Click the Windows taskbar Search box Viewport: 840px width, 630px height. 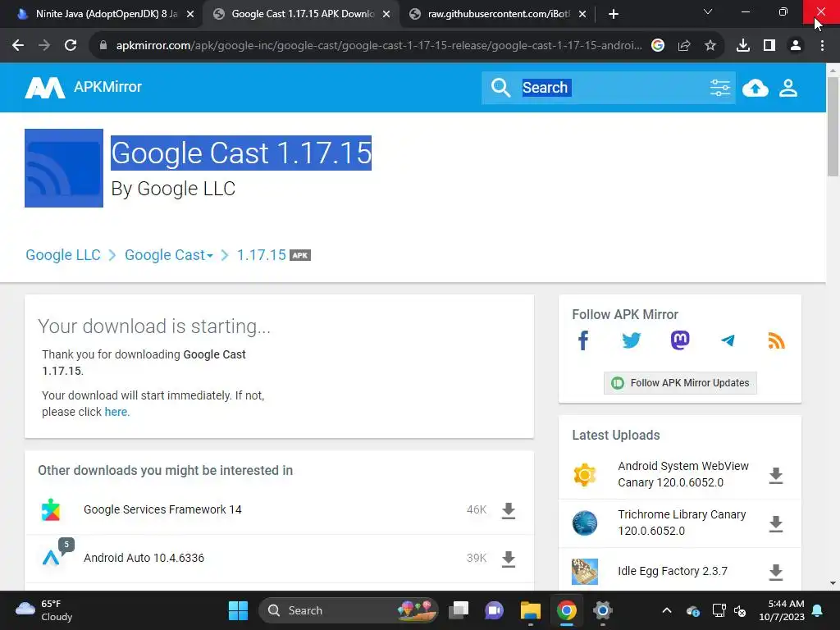click(348, 610)
